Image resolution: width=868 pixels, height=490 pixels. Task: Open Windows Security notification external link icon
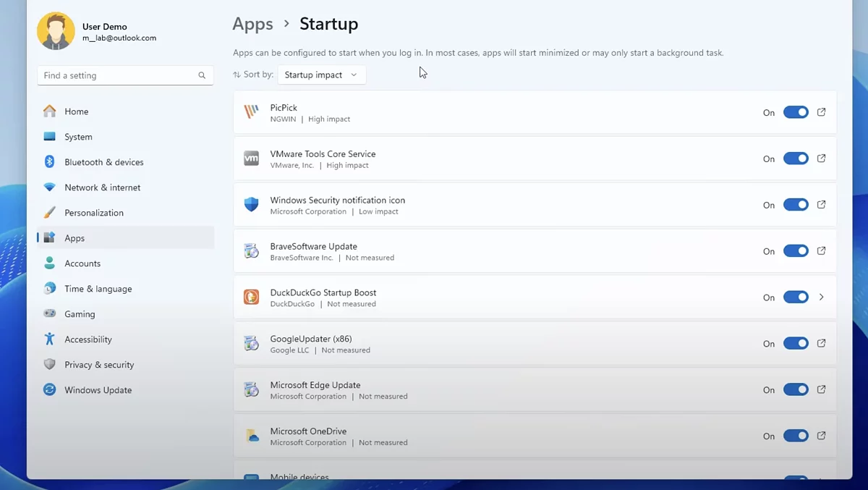(x=821, y=205)
